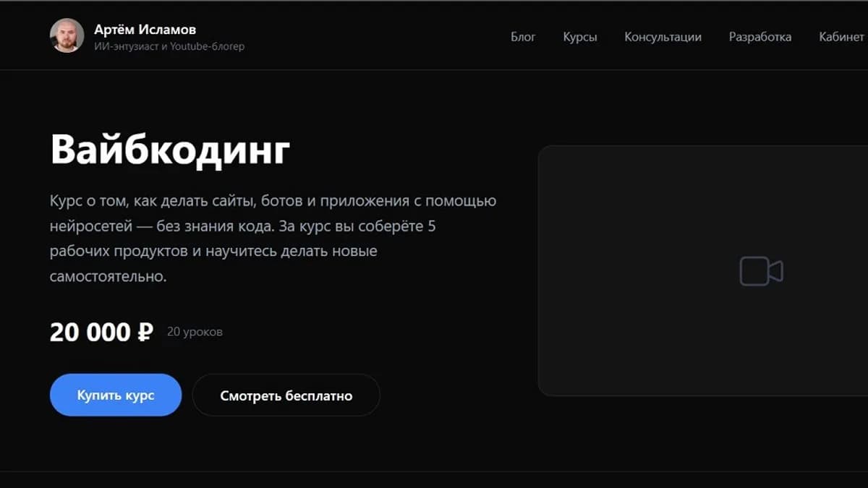The image size is (868, 488).
Task: Click the course description paragraph
Action: (x=273, y=239)
